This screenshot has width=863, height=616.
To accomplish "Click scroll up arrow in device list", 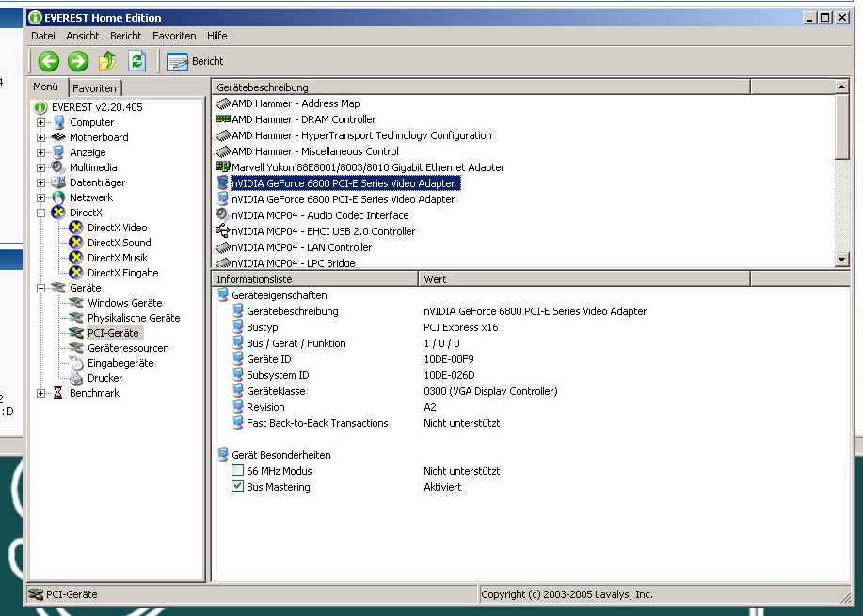I will 841,87.
